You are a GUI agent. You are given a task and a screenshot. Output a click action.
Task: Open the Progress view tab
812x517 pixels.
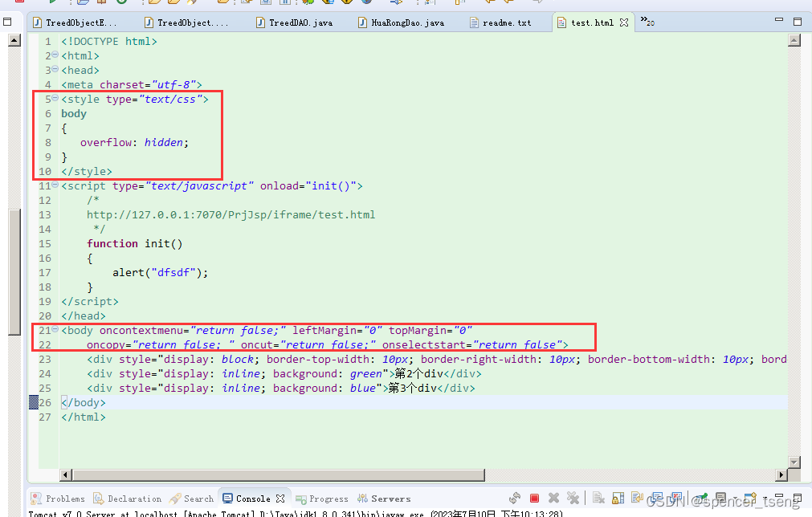click(322, 499)
